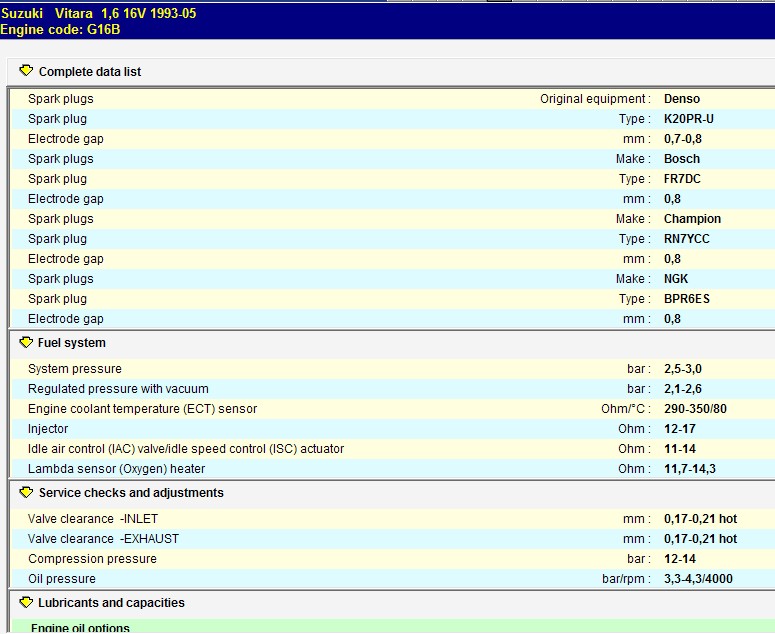Click the Engine code G16B line
The image size is (775, 634).
(x=59, y=31)
